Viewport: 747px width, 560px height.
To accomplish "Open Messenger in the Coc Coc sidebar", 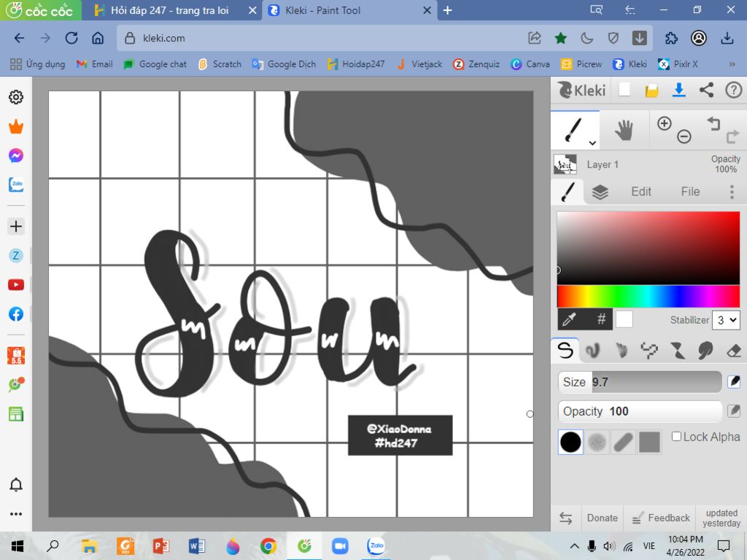I will (x=16, y=156).
